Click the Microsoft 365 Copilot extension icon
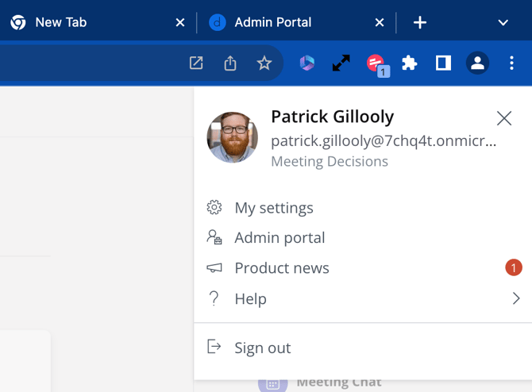 point(306,63)
